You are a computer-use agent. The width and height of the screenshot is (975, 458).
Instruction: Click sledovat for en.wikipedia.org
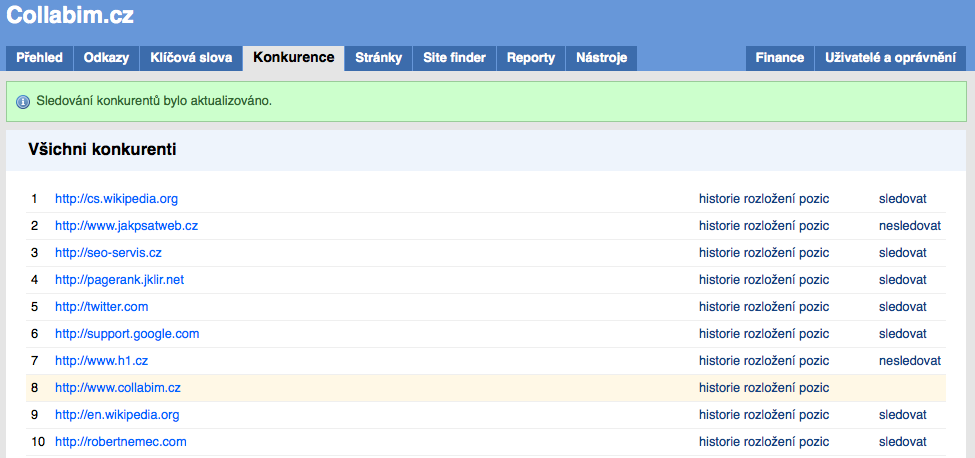pyautogui.click(x=902, y=414)
